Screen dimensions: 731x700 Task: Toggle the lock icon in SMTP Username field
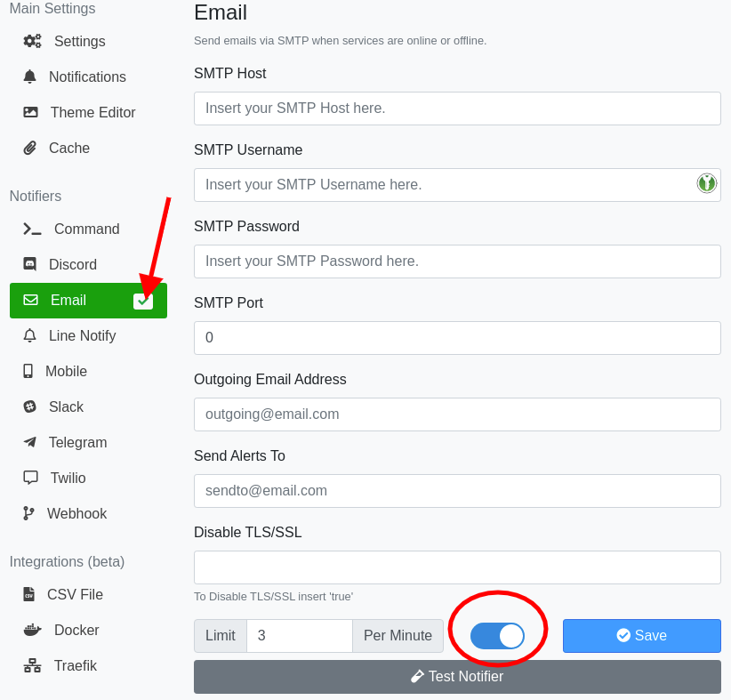[x=706, y=184]
